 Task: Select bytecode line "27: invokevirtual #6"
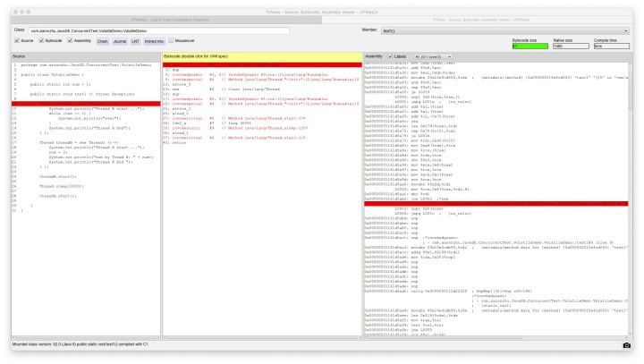point(262,118)
